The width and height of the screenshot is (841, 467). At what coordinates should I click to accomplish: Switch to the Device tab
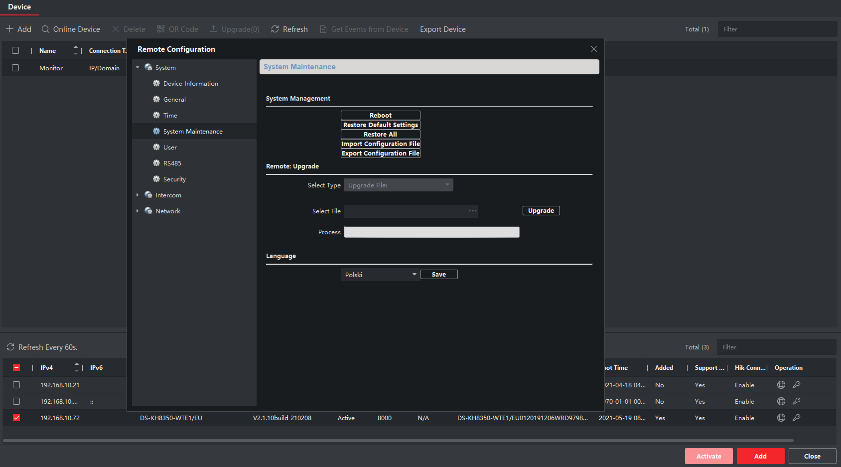pyautogui.click(x=17, y=7)
